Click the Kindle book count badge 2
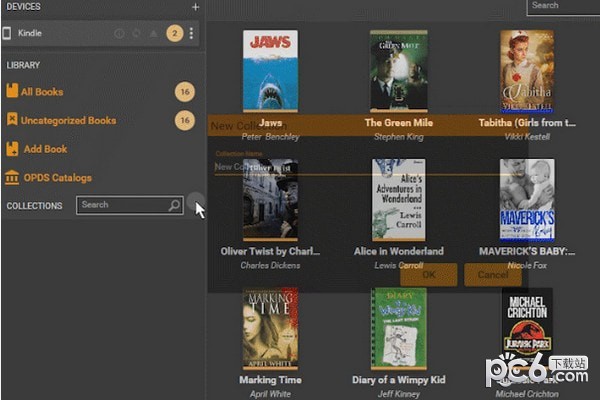Screen dimensions: 600x400 174,33
